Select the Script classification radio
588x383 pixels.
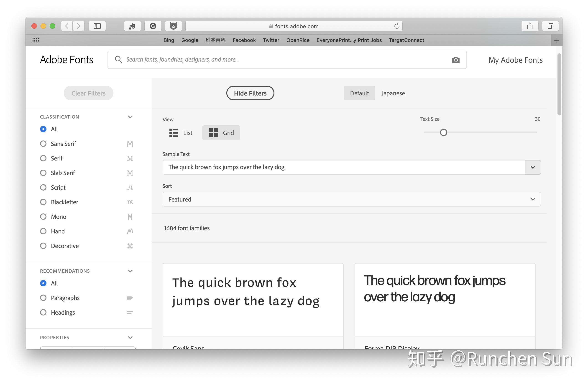[x=43, y=187]
